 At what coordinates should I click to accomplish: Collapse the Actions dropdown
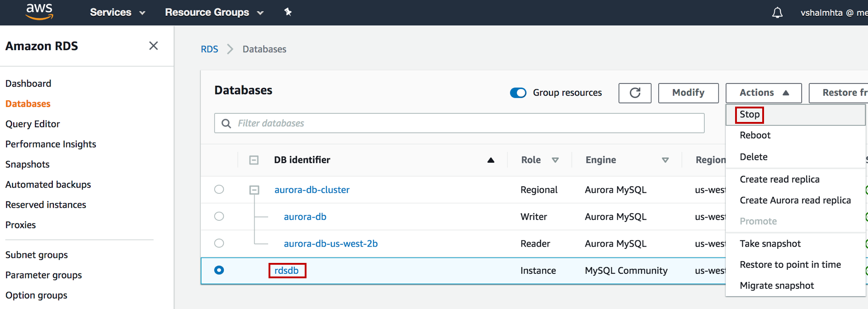tap(764, 93)
